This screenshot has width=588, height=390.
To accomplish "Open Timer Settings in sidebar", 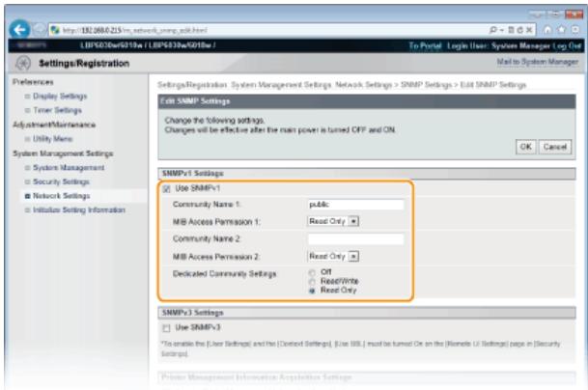I will (x=57, y=110).
